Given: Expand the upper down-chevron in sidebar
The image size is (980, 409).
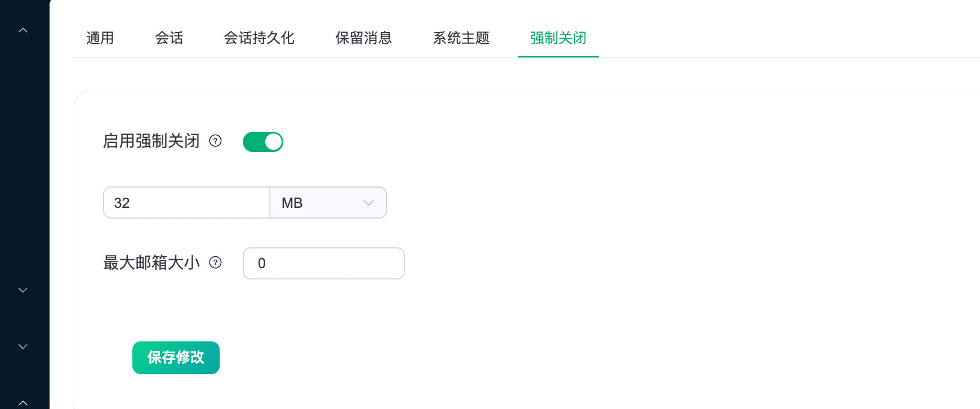Looking at the screenshot, I should 23,290.
